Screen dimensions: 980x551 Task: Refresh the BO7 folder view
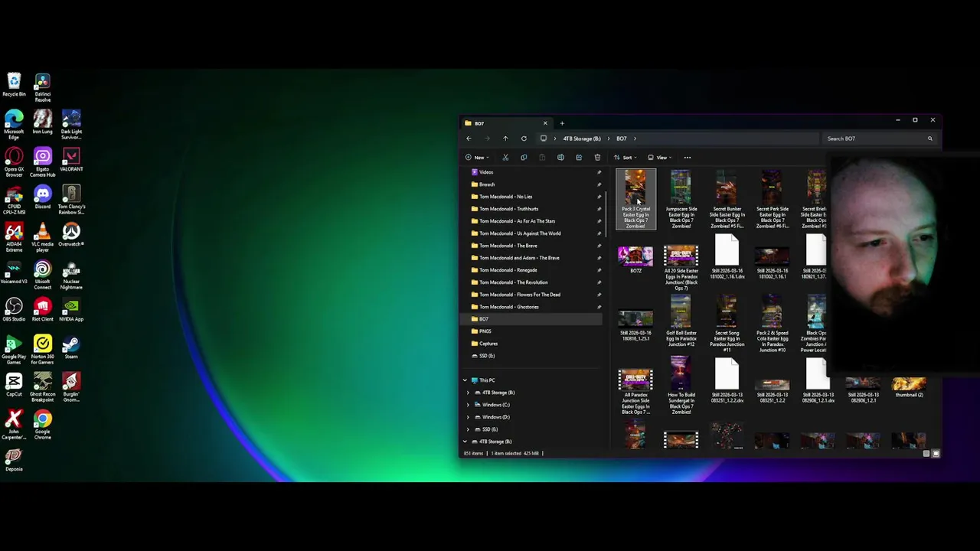click(524, 139)
